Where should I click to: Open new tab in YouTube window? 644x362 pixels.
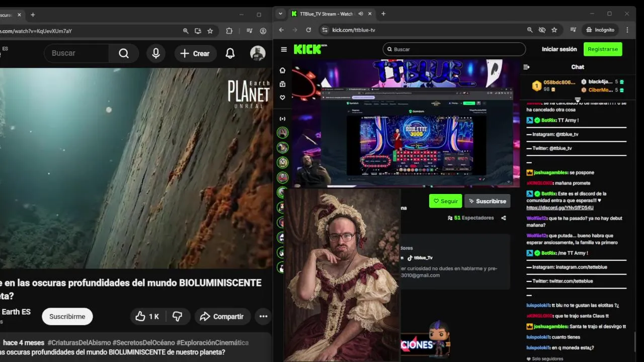click(x=33, y=15)
